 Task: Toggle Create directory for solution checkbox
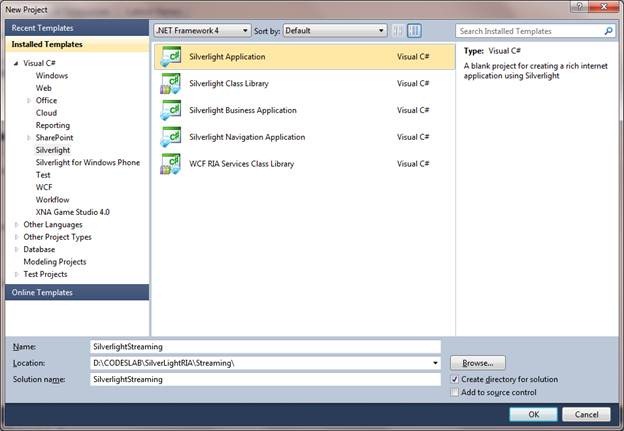pos(456,380)
